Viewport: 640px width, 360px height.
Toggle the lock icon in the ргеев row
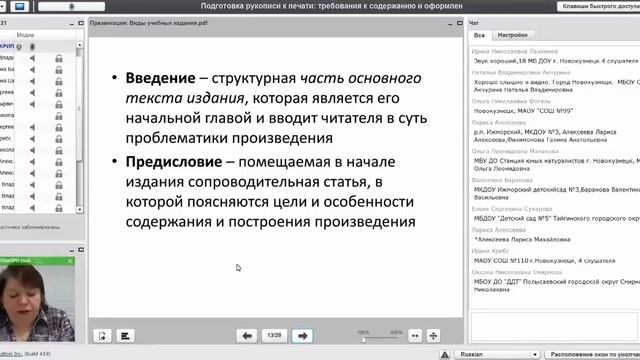point(59,93)
